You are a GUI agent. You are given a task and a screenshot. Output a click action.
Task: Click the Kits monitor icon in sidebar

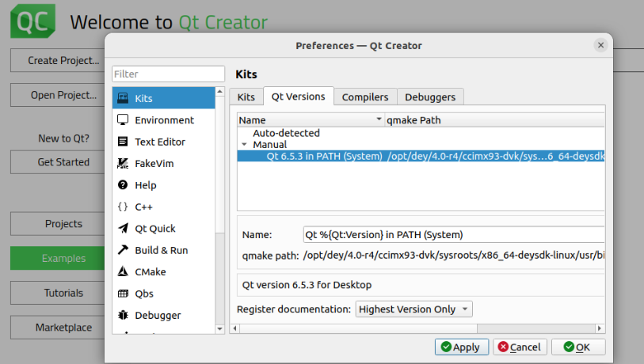(123, 98)
